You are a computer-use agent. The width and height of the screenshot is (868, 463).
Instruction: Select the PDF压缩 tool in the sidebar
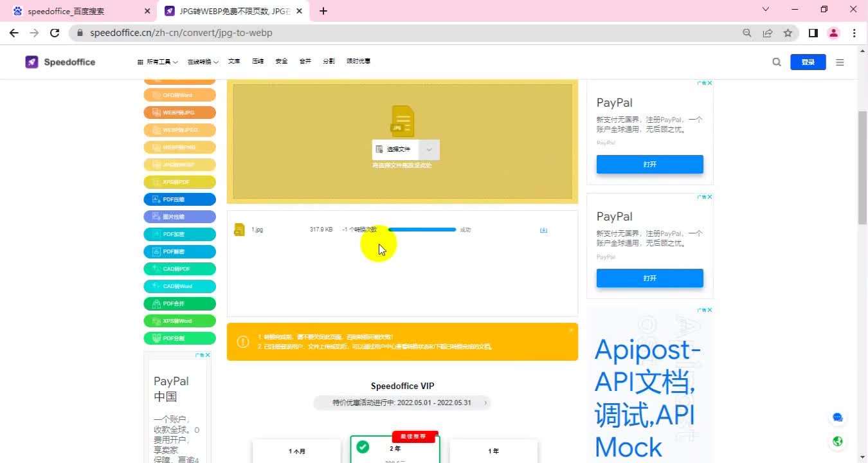[179, 199]
